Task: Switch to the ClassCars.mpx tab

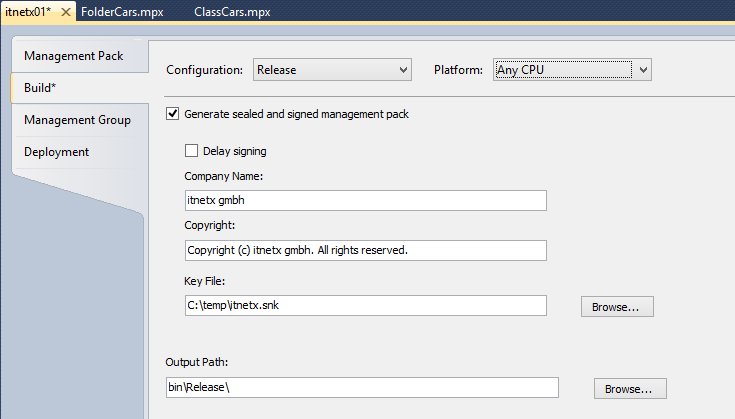Action: [231, 12]
